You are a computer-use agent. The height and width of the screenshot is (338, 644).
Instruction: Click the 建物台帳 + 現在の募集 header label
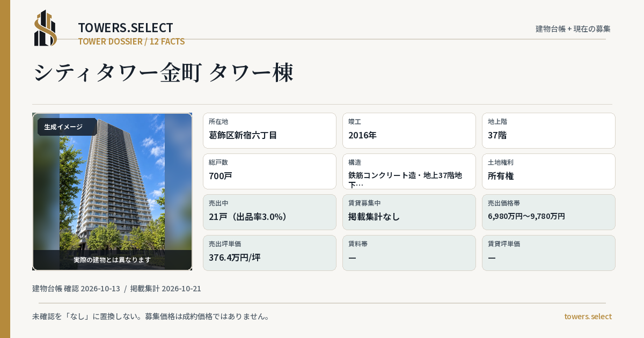point(573,29)
